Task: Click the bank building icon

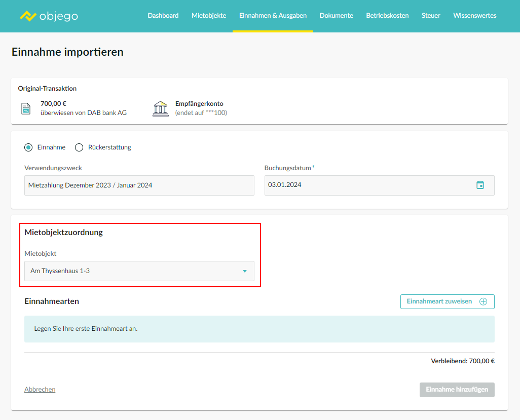Action: pyautogui.click(x=160, y=108)
